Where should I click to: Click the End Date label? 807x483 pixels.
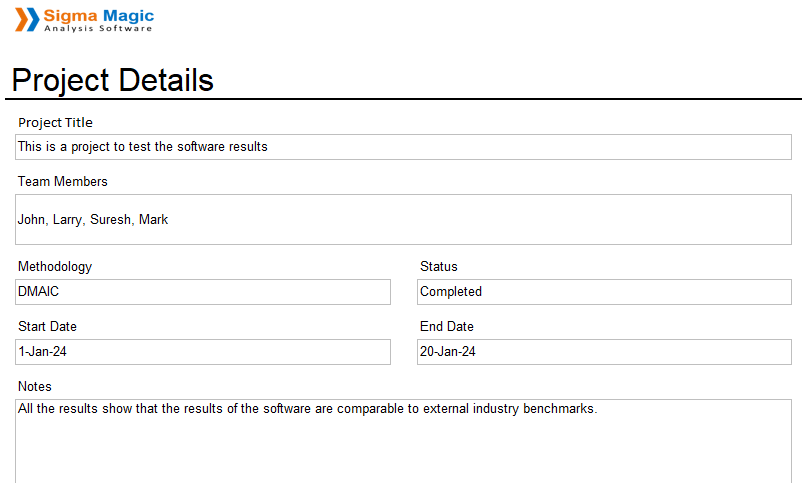click(446, 327)
